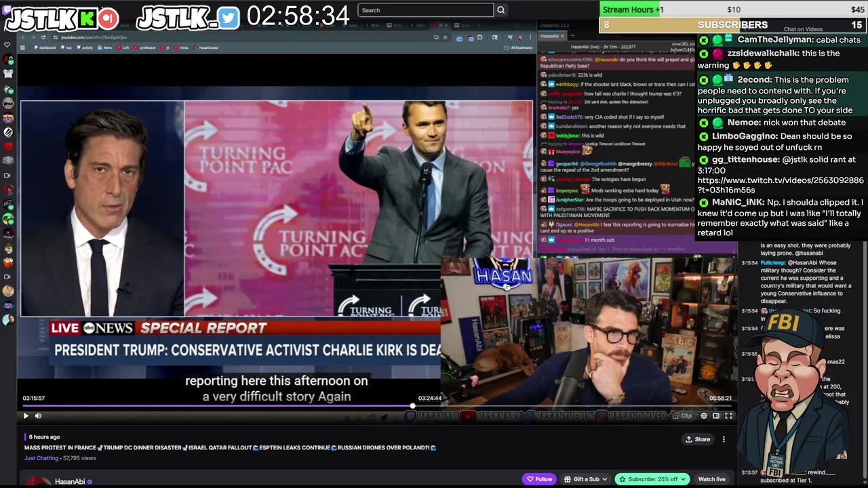The width and height of the screenshot is (868, 488).
Task: Click the JSTLK Twitter bird logo
Action: [x=229, y=18]
